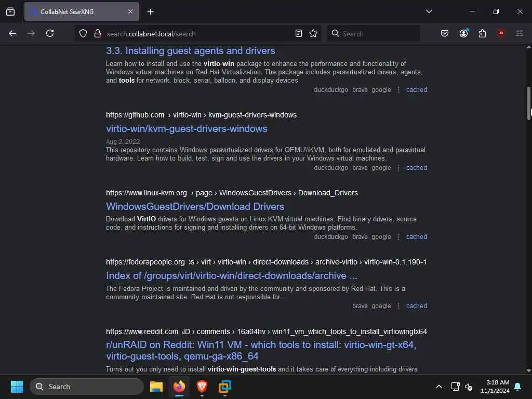The image size is (532, 399).
Task: Open '3.3. Installing guest agents and drivers' result
Action: pyautogui.click(x=190, y=51)
